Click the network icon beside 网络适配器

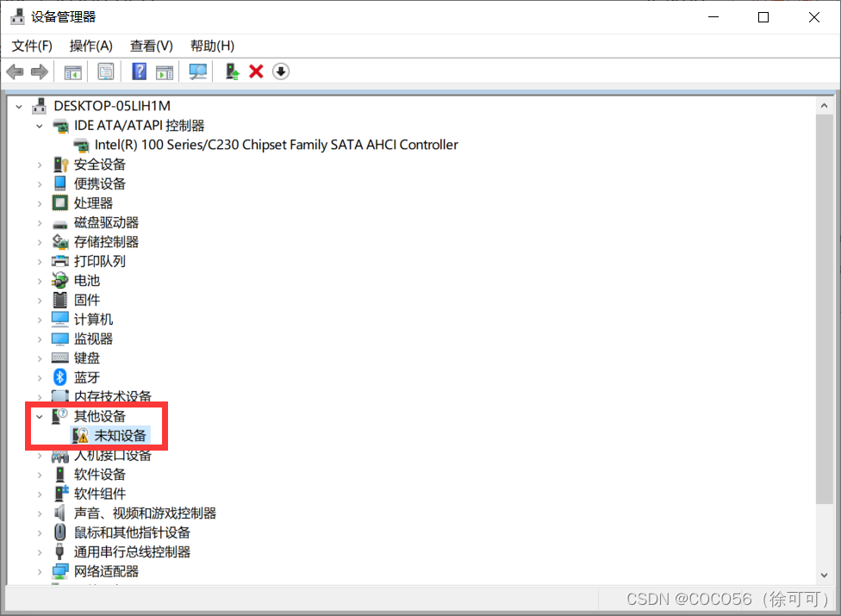pos(60,571)
